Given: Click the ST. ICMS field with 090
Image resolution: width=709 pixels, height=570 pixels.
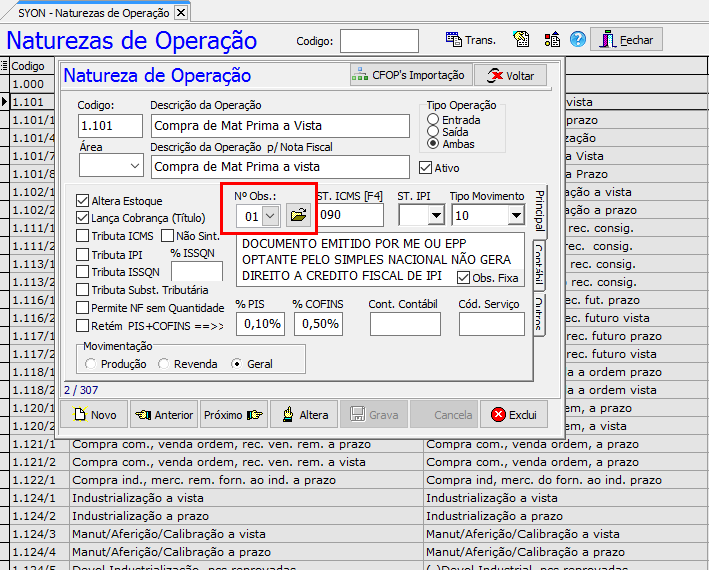Looking at the screenshot, I should point(350,215).
